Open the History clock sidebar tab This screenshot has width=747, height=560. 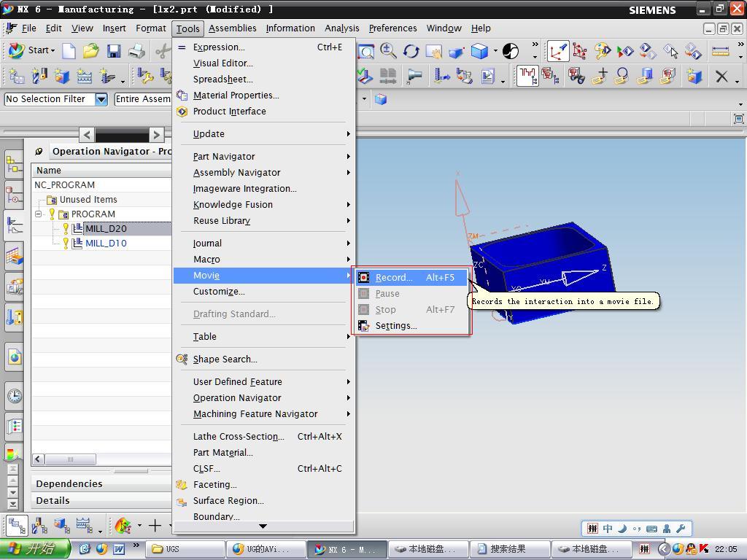(15, 396)
